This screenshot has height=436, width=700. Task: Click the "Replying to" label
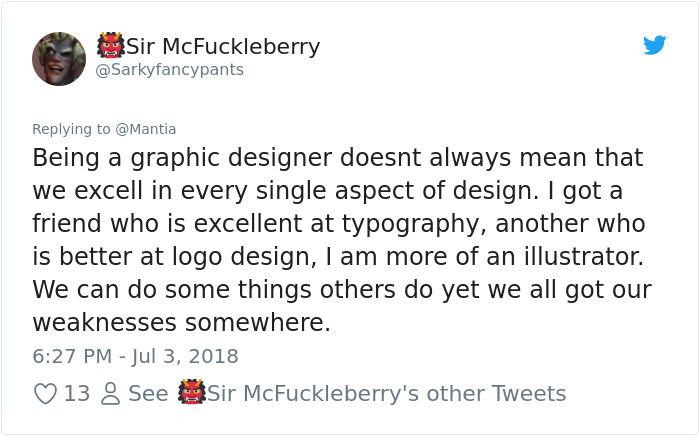pos(72,129)
